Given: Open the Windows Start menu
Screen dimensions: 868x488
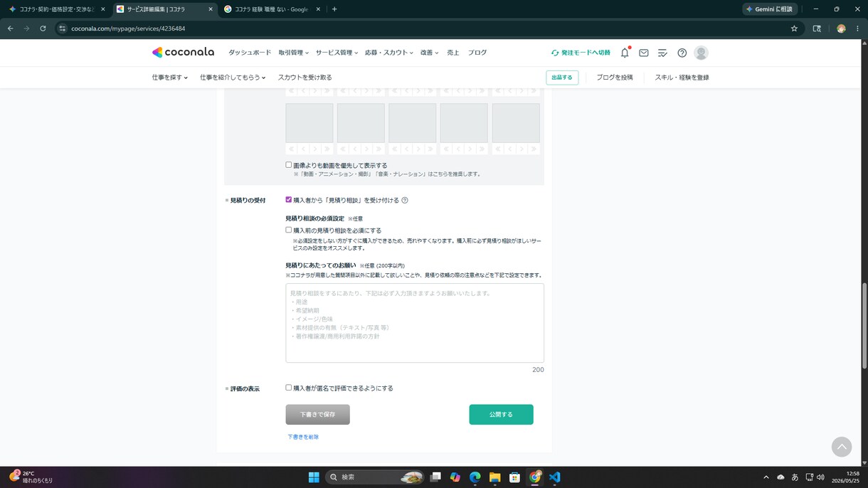Looking at the screenshot, I should tap(314, 477).
